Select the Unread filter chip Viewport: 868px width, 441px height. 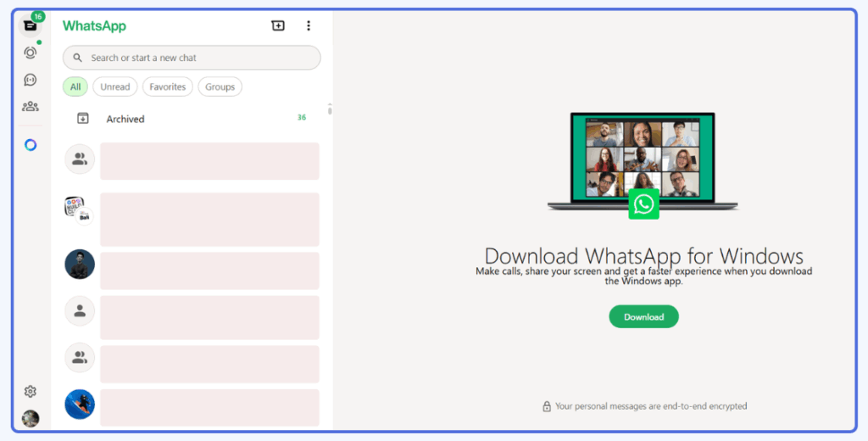115,87
